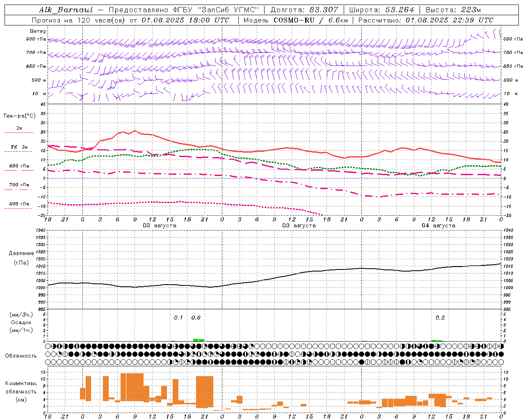525x420 pixels.
Task: Click the Тем-ра(°C) axis label
Action: [19, 116]
